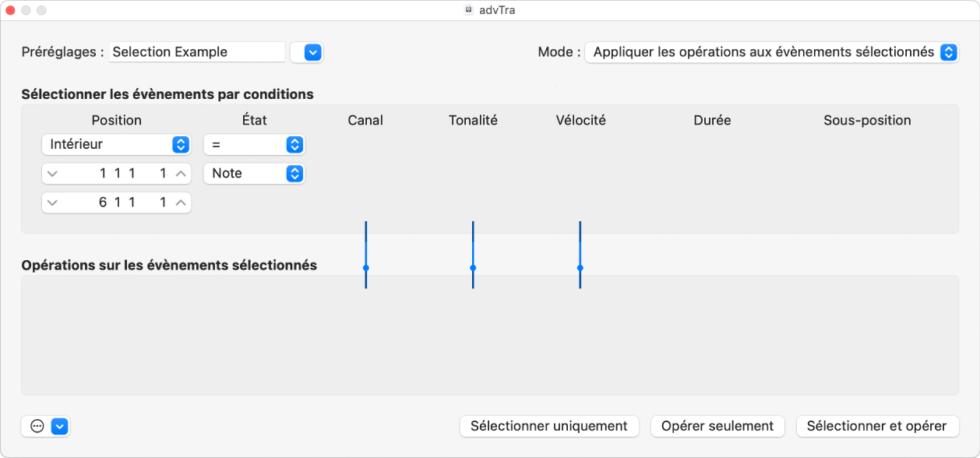Open the Préréglages preset dropdown arrow

pos(306,51)
